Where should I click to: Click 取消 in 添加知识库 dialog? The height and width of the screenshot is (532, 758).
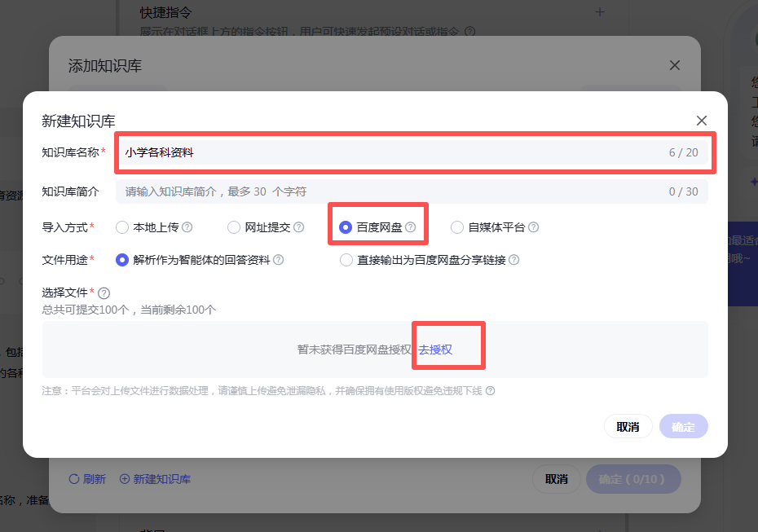557,479
